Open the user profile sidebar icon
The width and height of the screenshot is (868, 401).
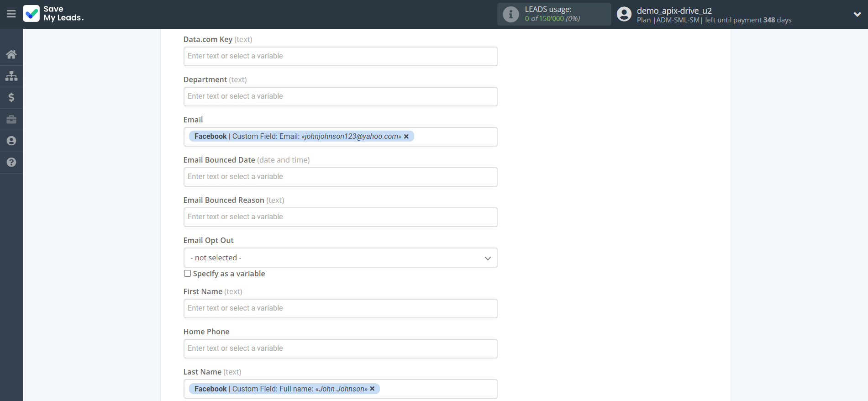tap(11, 141)
